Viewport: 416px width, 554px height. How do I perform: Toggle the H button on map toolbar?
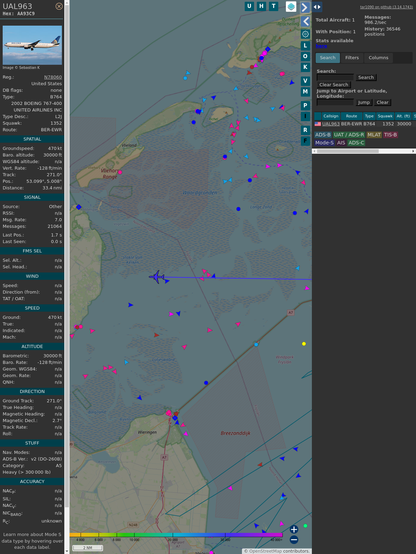point(261,6)
